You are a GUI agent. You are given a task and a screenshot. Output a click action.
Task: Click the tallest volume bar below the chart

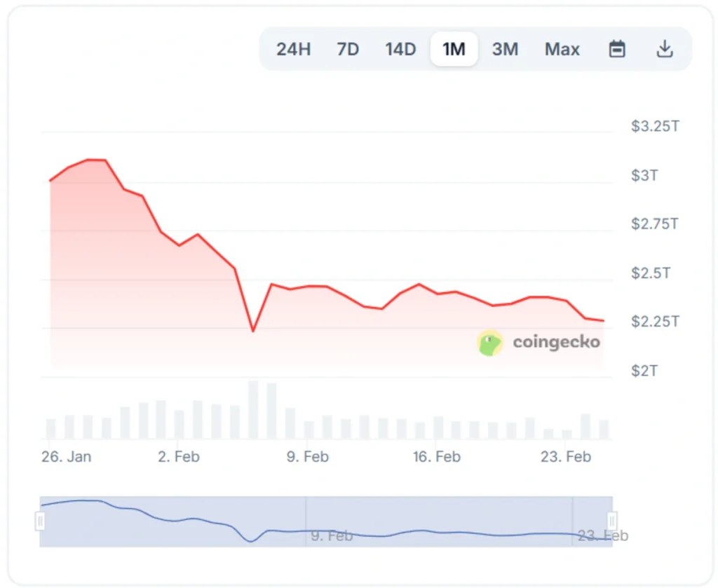coord(252,406)
